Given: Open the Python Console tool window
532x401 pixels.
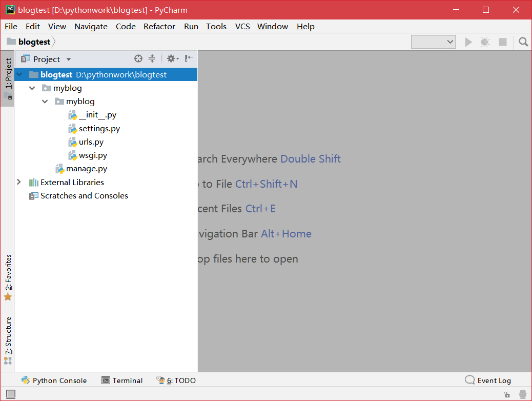Looking at the screenshot, I should tap(54, 380).
